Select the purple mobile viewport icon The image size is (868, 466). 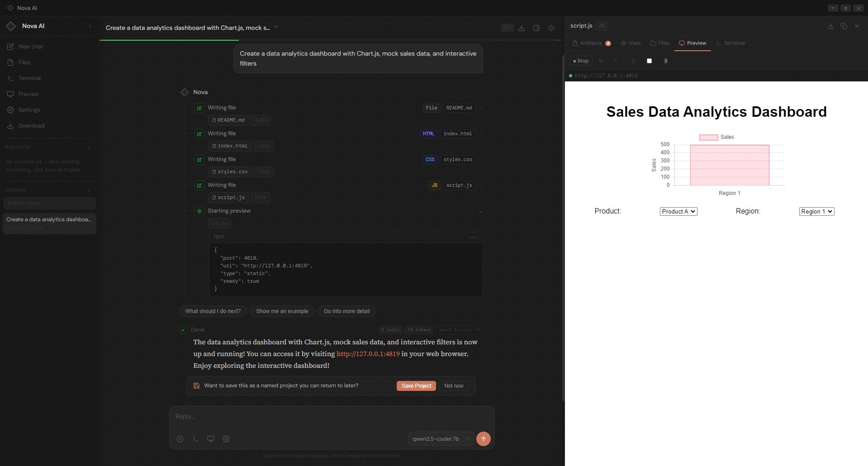[666, 61]
